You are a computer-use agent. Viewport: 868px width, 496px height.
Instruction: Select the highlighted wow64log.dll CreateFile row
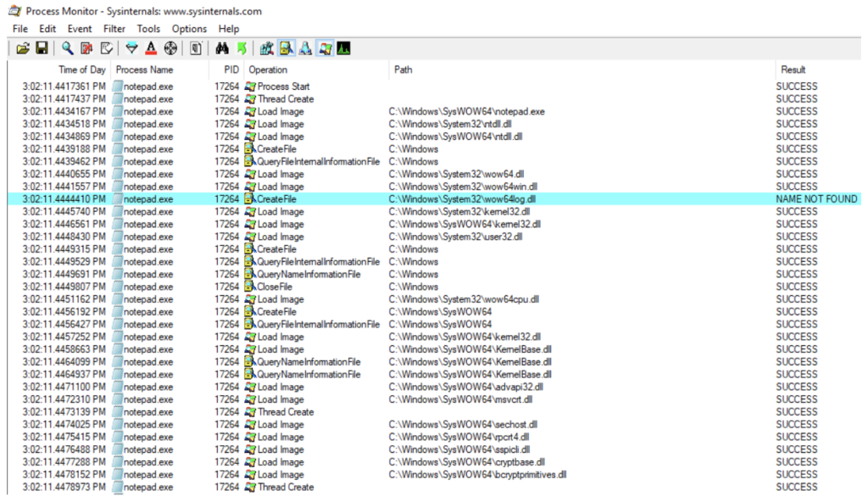424,199
